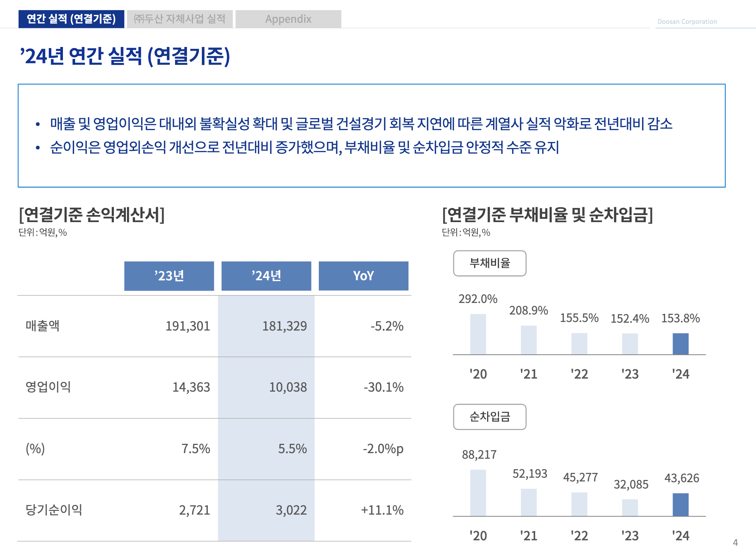Select the 매출액 row label
Image resolution: width=756 pixels, height=553 pixels.
[x=42, y=326]
